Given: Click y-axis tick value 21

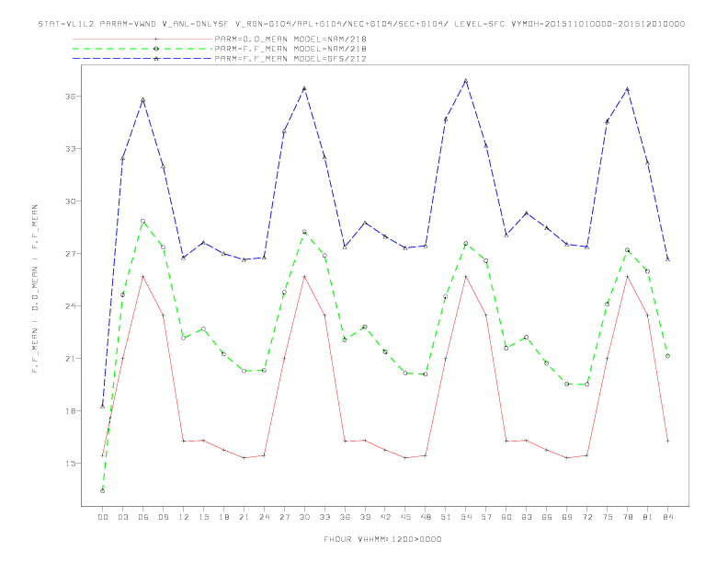Looking at the screenshot, I should click(70, 358).
